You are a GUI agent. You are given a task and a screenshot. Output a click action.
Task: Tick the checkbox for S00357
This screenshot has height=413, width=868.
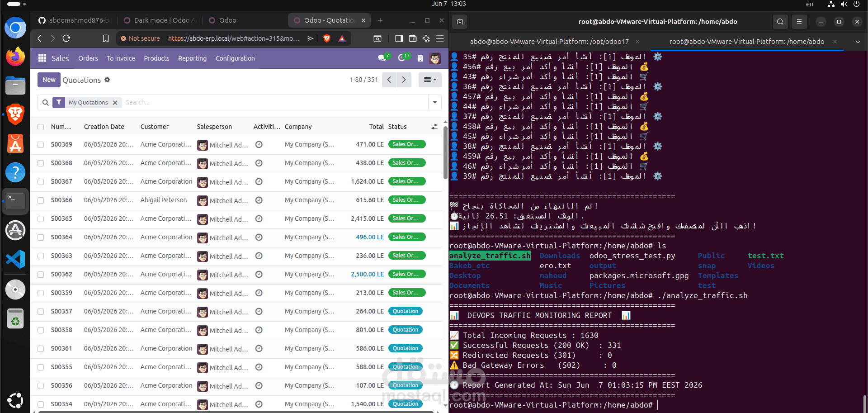(x=41, y=312)
